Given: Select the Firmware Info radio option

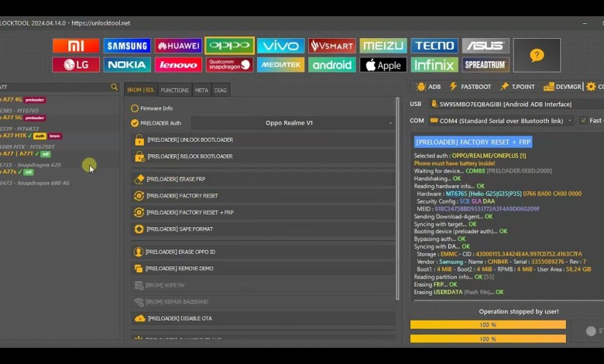Looking at the screenshot, I should click(x=135, y=108).
